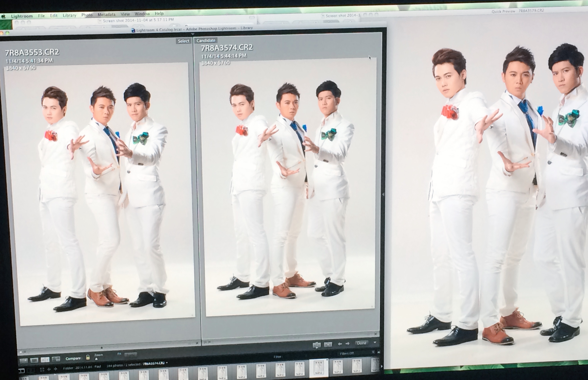Switch to Grid view icon
This screenshot has width=588, height=380.
click(x=23, y=361)
